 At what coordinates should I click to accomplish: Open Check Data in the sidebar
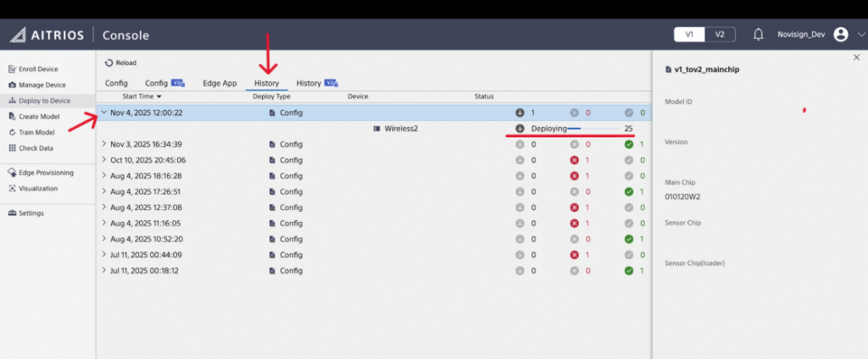[x=36, y=148]
